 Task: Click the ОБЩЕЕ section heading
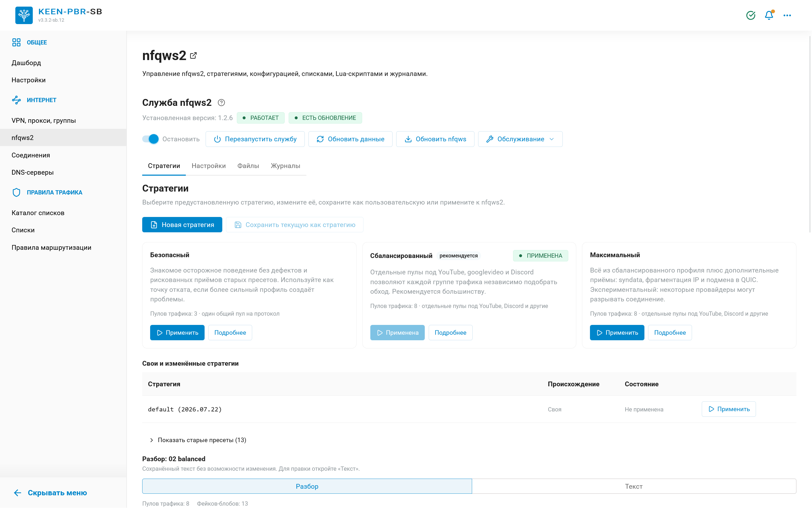pos(37,42)
